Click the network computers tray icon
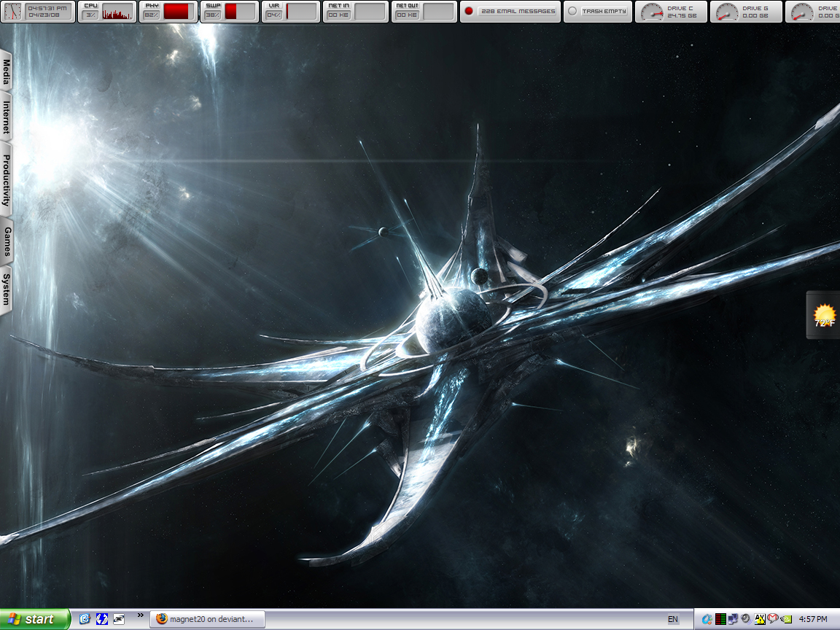Viewport: 840px width, 630px height. [733, 619]
